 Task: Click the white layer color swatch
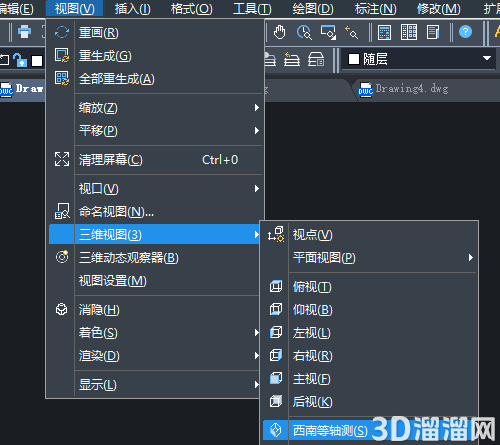click(37, 61)
